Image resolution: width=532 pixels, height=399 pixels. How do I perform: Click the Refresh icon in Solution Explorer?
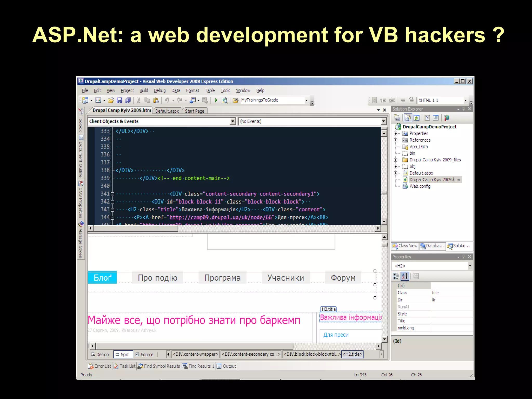tap(416, 118)
